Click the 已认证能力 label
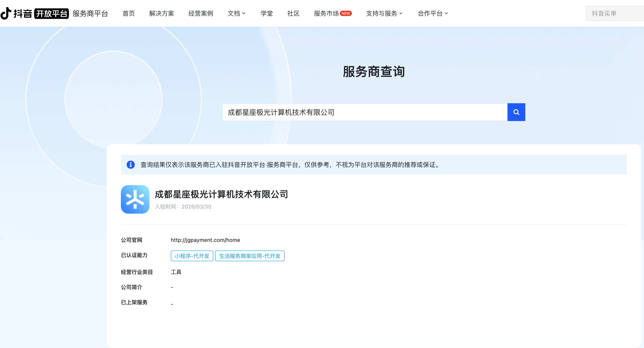Viewport: 644px width, 348px height. point(134,255)
